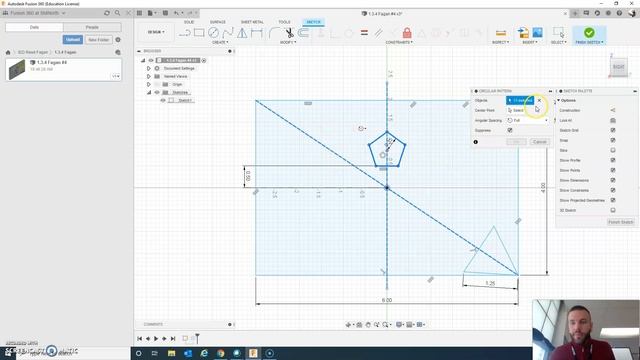The width and height of the screenshot is (640, 360).
Task: Toggle the Show Constraints checkbox
Action: pos(613,190)
